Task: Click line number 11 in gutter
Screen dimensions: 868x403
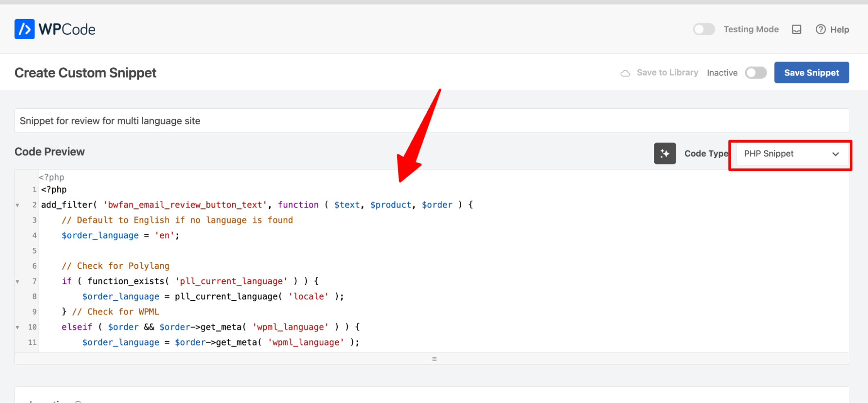Action: (32, 343)
